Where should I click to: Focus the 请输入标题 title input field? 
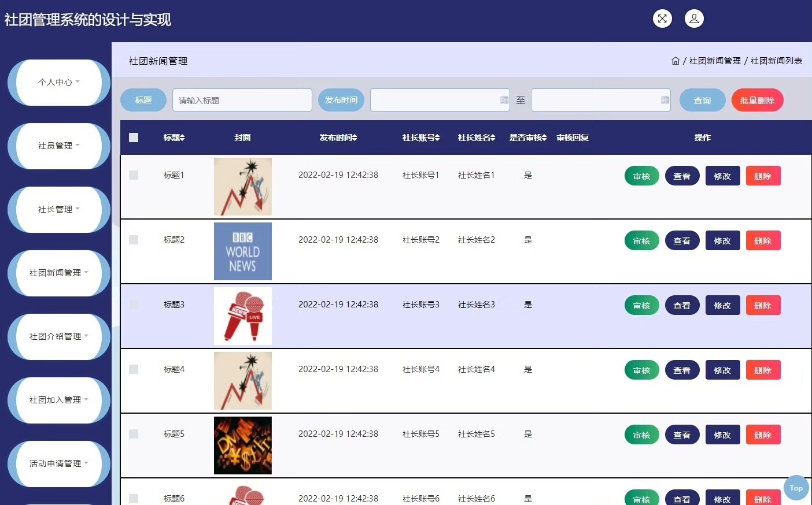[242, 100]
